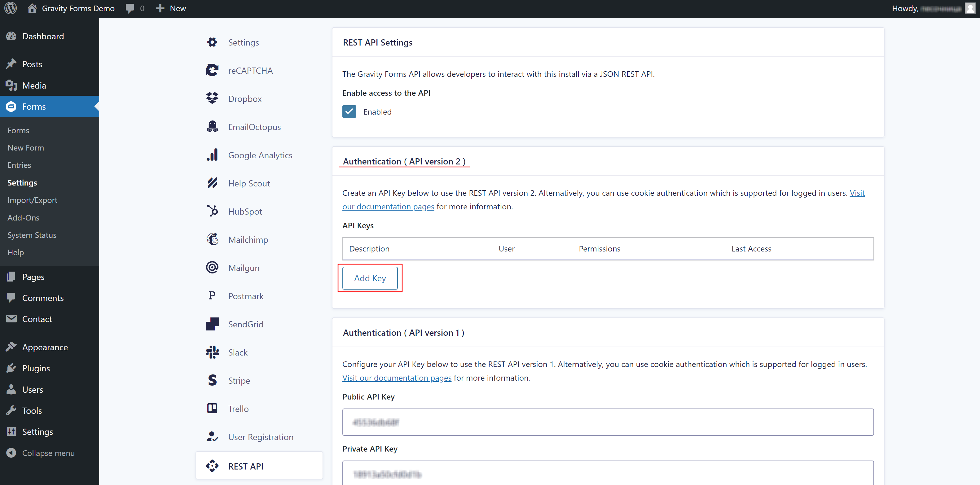Click the Tools wrench icon
This screenshot has width=980, height=485.
pyautogui.click(x=11, y=410)
